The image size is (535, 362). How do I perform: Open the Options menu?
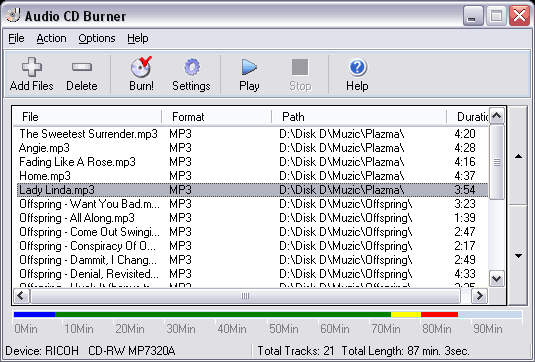coord(97,38)
